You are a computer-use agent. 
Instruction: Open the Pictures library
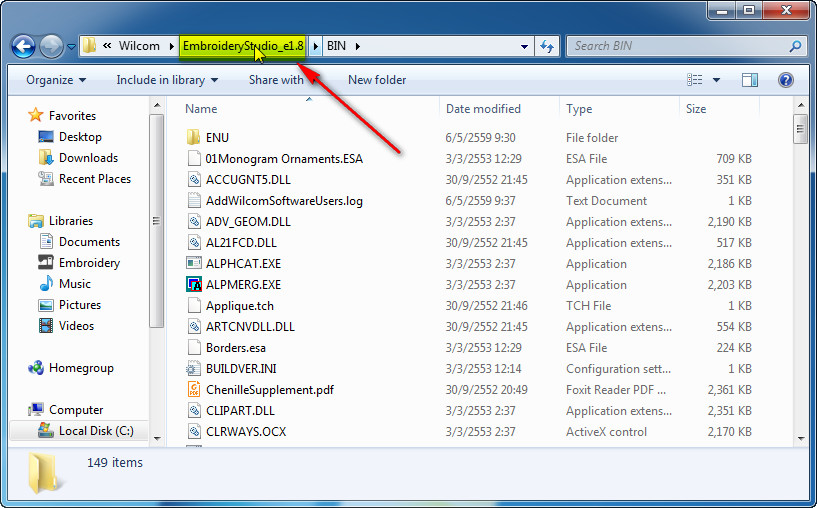point(69,305)
